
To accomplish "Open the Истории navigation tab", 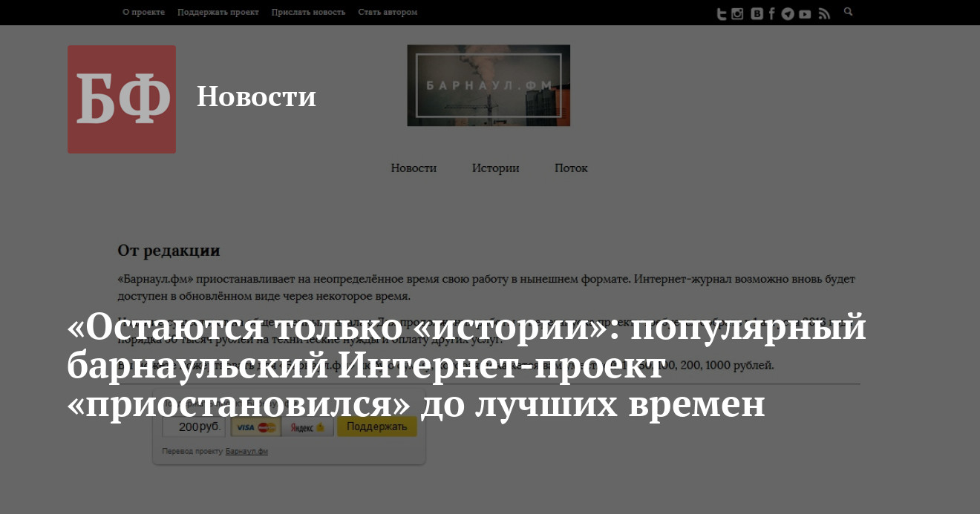I will pyautogui.click(x=495, y=168).
